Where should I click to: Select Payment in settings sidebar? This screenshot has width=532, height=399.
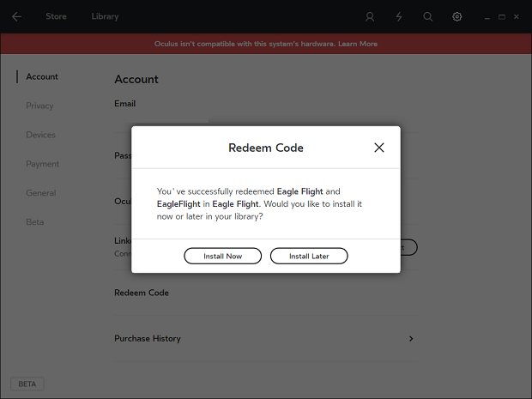tap(42, 164)
